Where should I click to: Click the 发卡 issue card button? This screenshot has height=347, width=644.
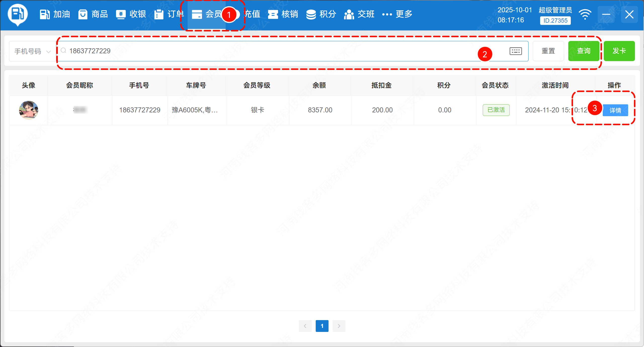click(619, 51)
